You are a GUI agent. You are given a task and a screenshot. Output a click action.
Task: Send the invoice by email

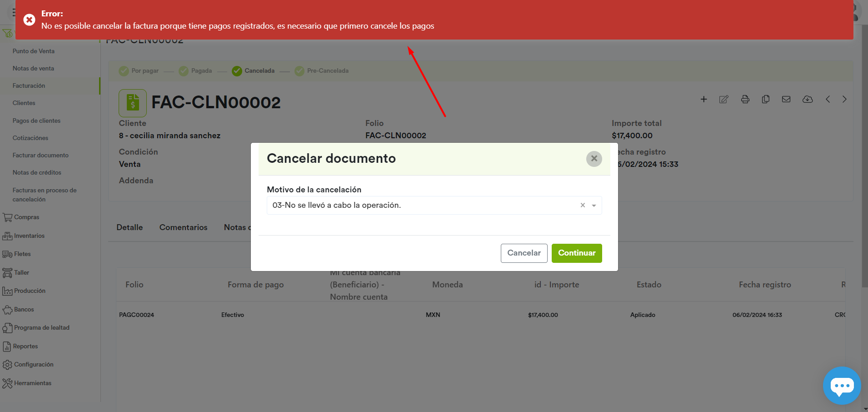[787, 99]
